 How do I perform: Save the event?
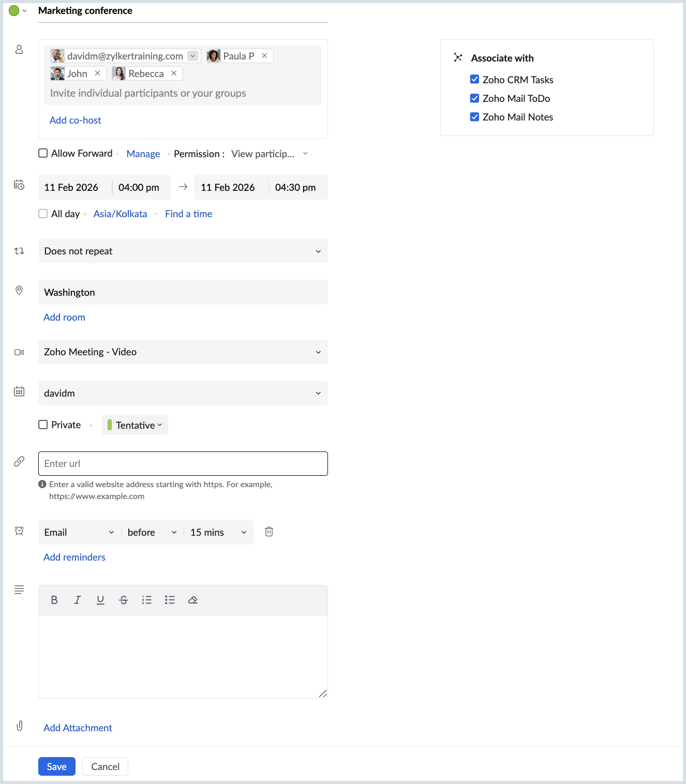click(x=57, y=766)
